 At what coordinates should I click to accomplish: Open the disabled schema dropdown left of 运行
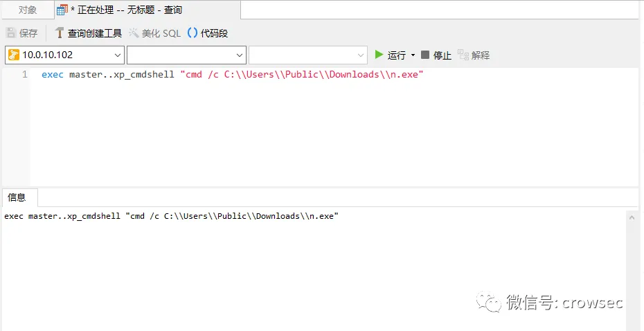[x=308, y=55]
